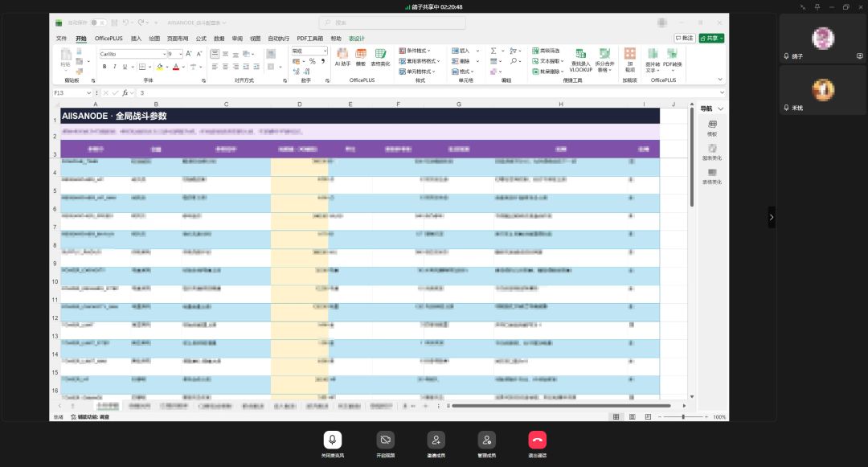Image resolution: width=868 pixels, height=467 pixels.
Task: Open the 常规 number format dropdown
Action: [x=309, y=51]
